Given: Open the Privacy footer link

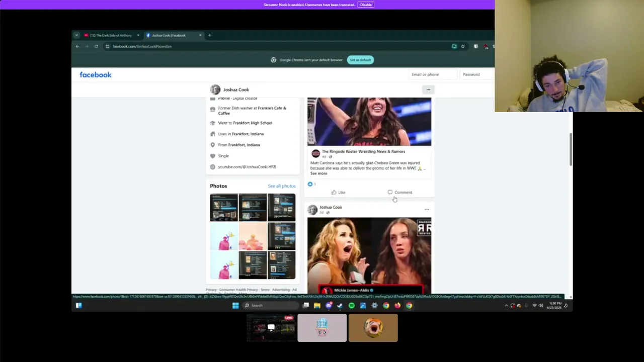Looking at the screenshot, I should click(x=211, y=290).
